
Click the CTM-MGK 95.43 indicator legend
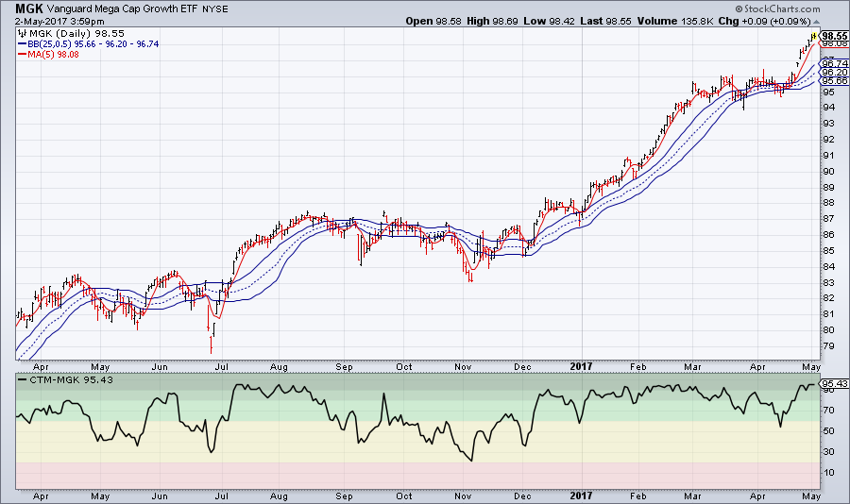point(71,380)
